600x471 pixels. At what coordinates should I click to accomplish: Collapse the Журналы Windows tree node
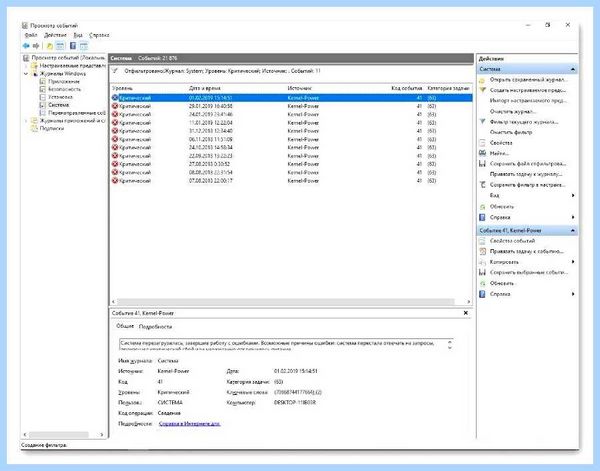(26, 74)
